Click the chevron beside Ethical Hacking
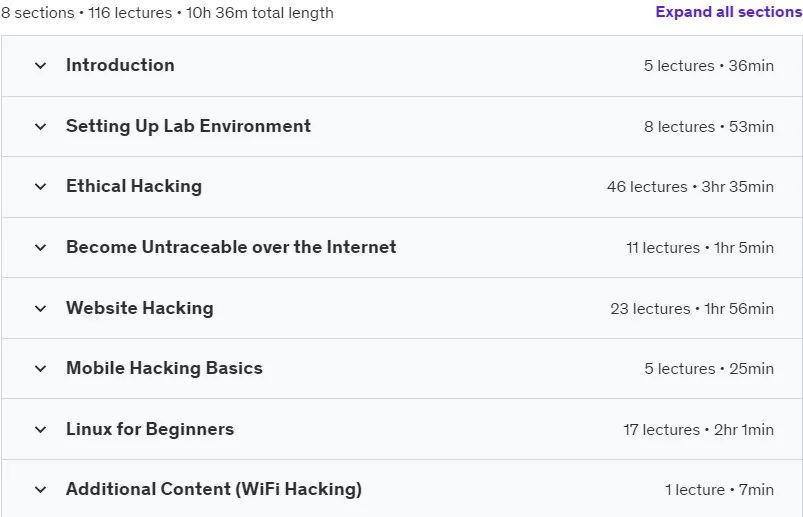Image resolution: width=803 pixels, height=517 pixels. coord(40,187)
